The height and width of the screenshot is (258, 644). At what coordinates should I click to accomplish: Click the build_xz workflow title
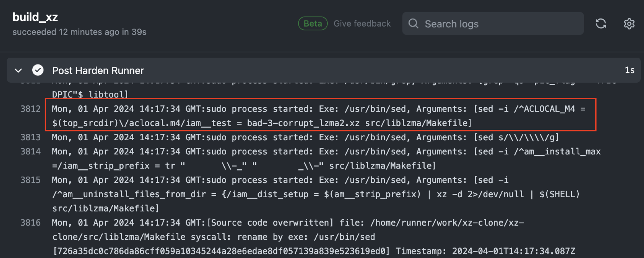point(35,17)
